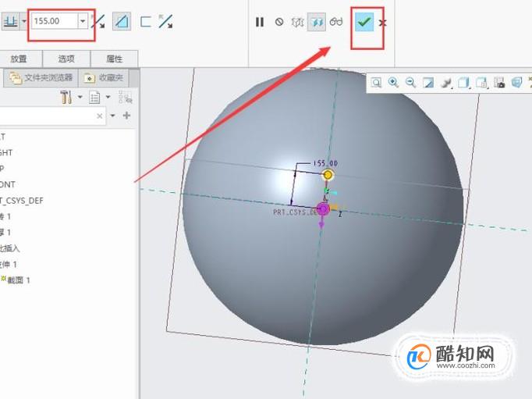Open the 属性 properties tab
Viewport: 532px width, 399px height.
pos(115,59)
